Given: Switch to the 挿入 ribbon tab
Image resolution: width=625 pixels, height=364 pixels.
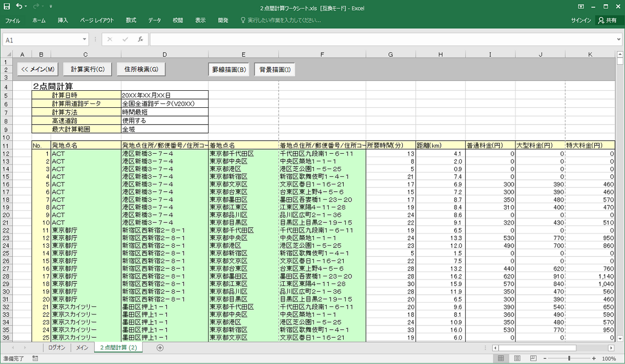Looking at the screenshot, I should coord(63,20).
